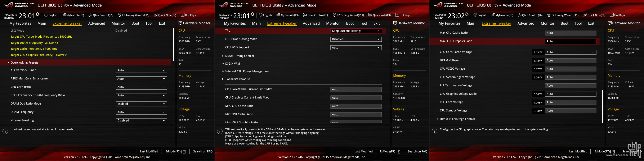Open the Ai Overclock Tuner dropdown

[x=142, y=70]
